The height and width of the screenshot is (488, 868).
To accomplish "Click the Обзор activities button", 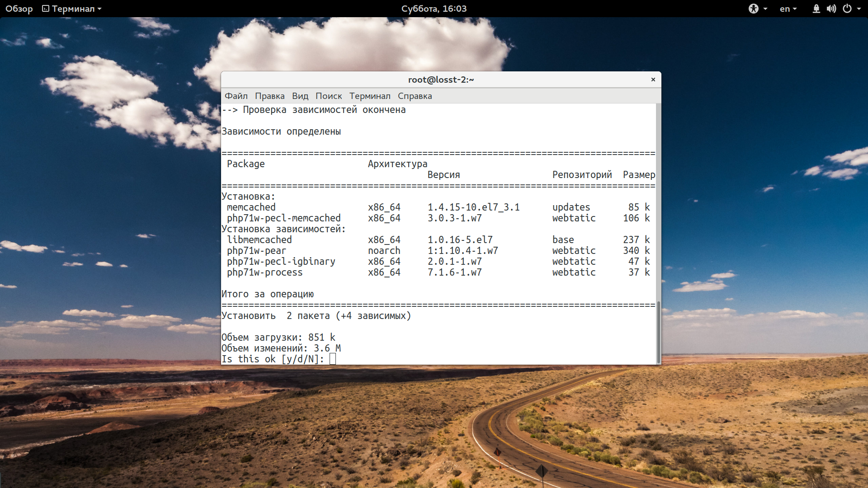I will pos(19,9).
